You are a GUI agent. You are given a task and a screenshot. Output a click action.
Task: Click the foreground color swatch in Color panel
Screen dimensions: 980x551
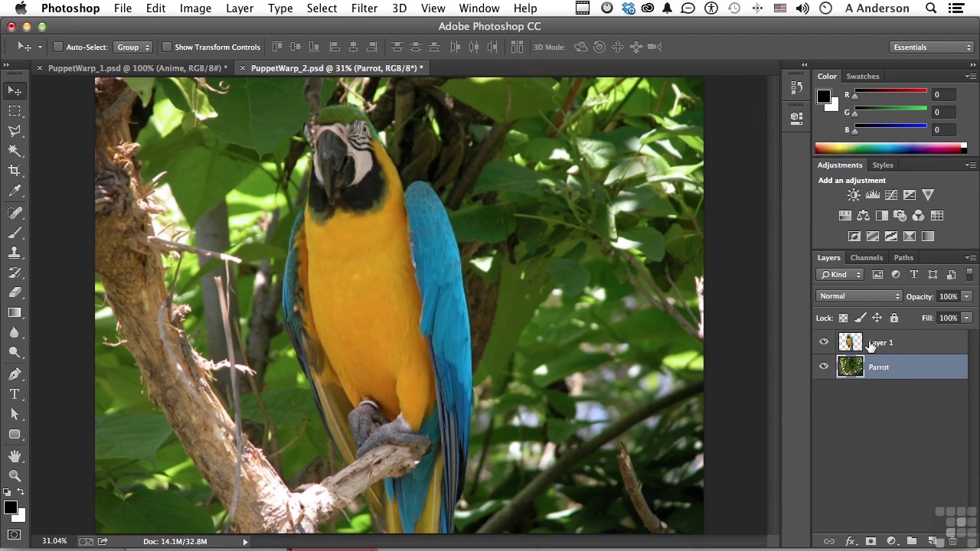point(823,96)
